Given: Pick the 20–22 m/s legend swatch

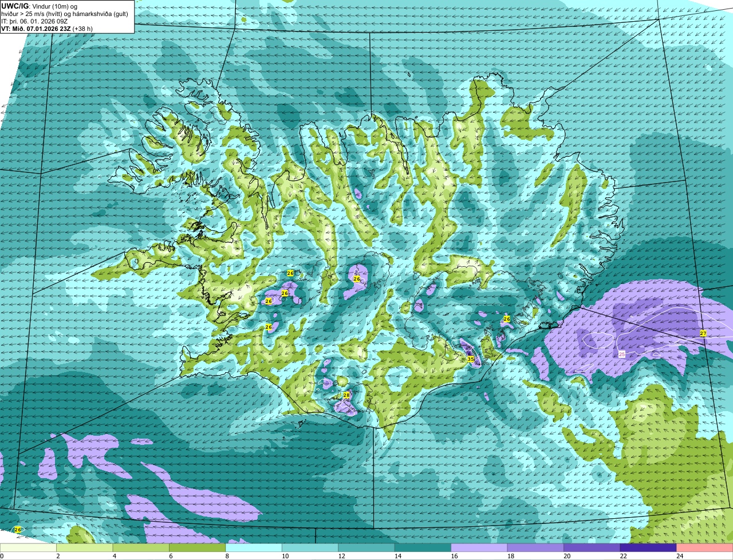Looking at the screenshot, I should (592, 548).
